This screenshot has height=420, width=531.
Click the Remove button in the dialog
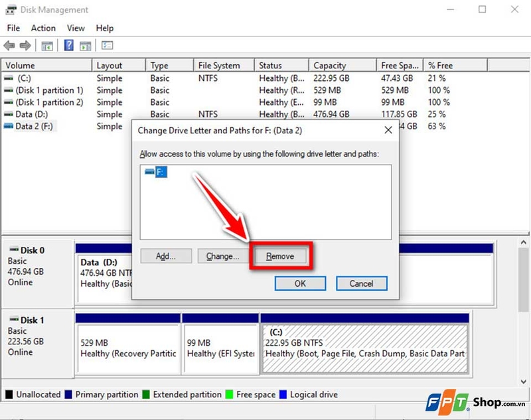280,256
